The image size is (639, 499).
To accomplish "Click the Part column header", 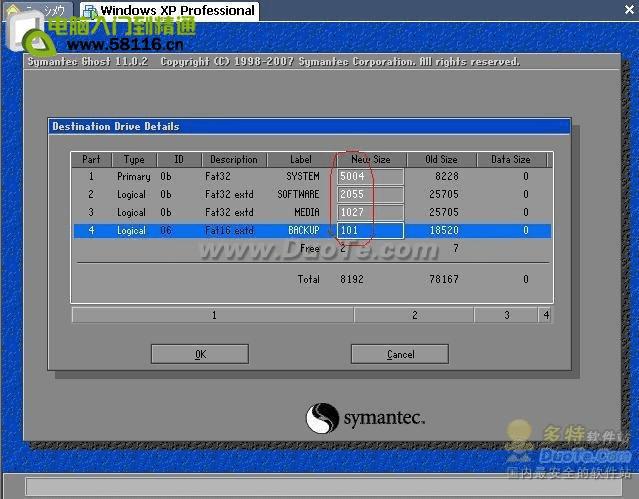I will [x=91, y=159].
